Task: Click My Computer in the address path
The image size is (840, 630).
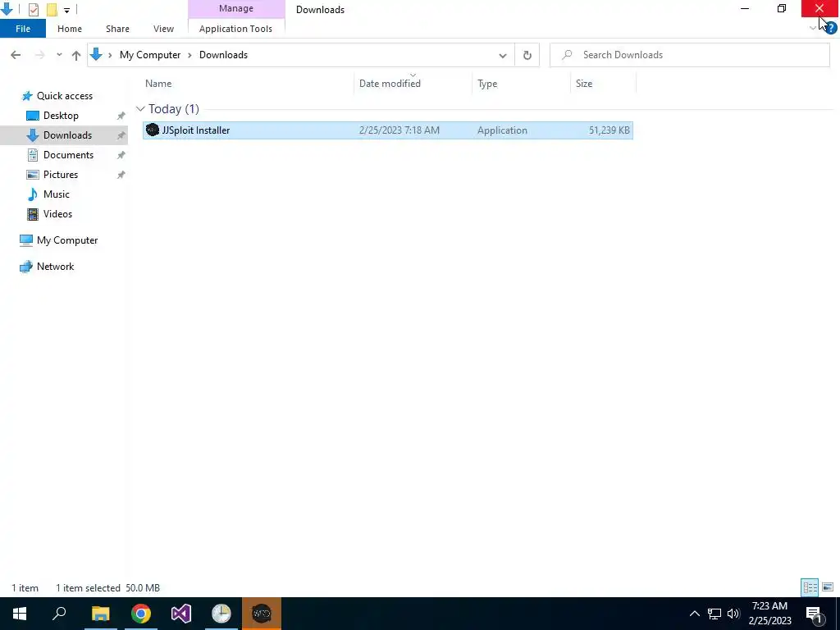Action: (x=150, y=55)
